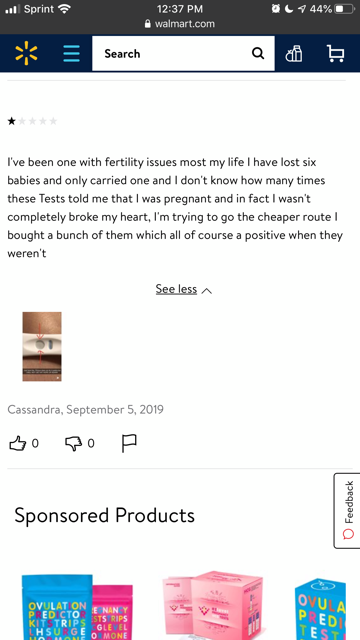Open the pink pregnancy test box product

213,605
